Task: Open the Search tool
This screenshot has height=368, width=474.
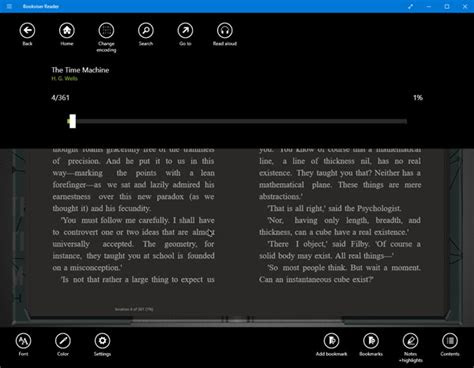Action: (146, 31)
